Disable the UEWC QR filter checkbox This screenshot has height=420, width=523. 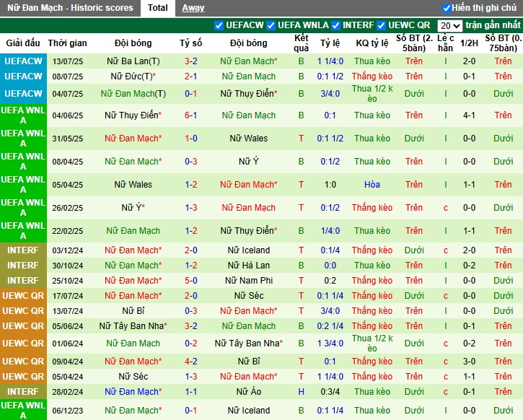[382, 25]
